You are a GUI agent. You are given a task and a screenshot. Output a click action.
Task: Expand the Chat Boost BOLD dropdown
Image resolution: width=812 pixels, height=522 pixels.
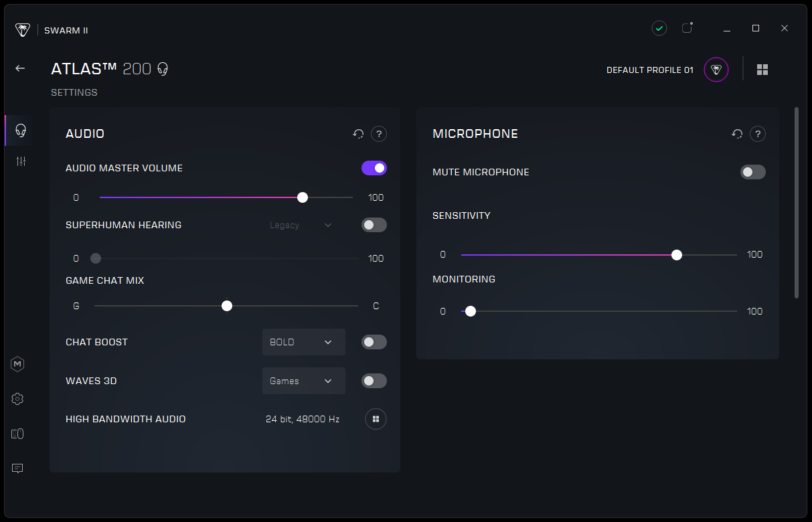[x=303, y=342]
